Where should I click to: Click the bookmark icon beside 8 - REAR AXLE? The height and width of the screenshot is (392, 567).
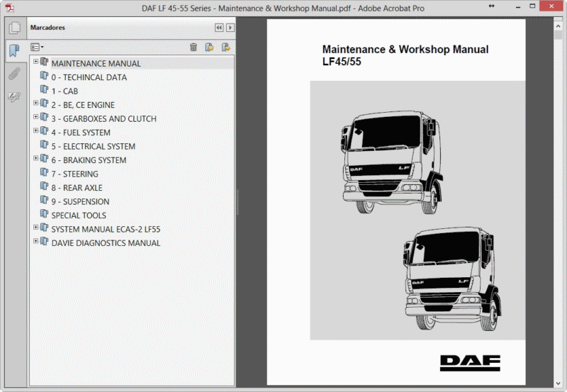tap(44, 186)
